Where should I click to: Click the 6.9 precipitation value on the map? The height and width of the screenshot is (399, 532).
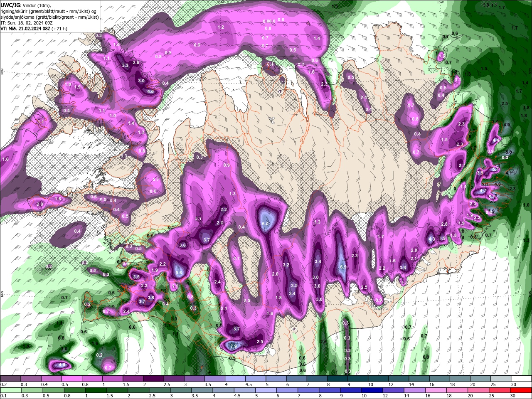(343, 267)
